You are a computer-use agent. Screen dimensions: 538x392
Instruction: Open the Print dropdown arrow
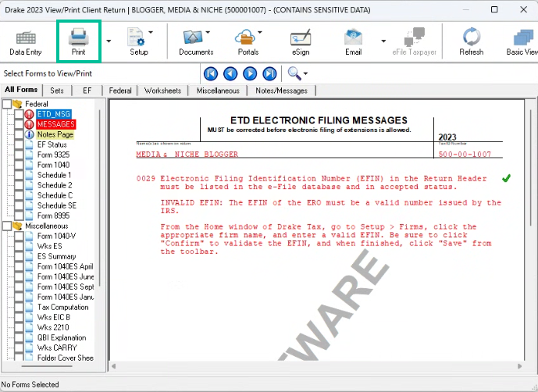click(109, 41)
